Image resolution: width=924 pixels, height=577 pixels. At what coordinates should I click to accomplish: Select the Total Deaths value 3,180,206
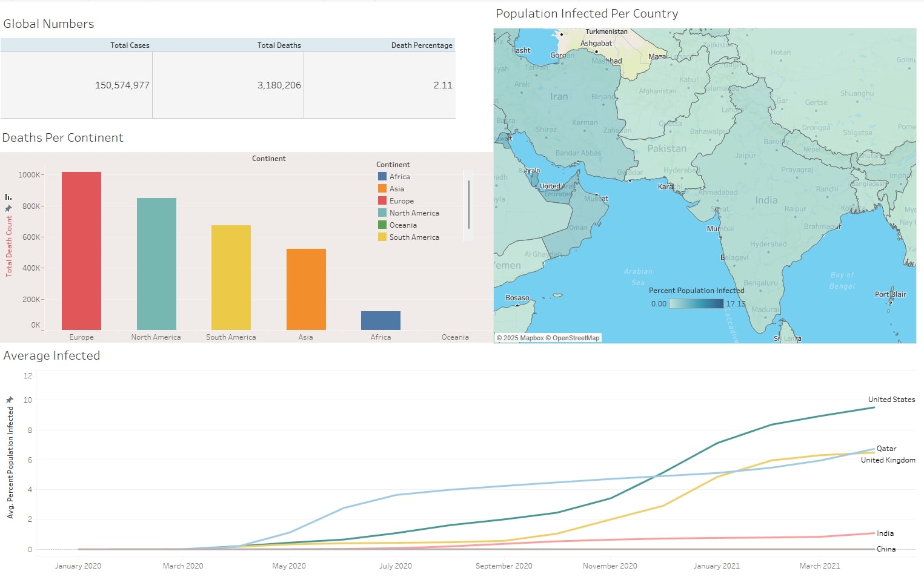(x=279, y=85)
